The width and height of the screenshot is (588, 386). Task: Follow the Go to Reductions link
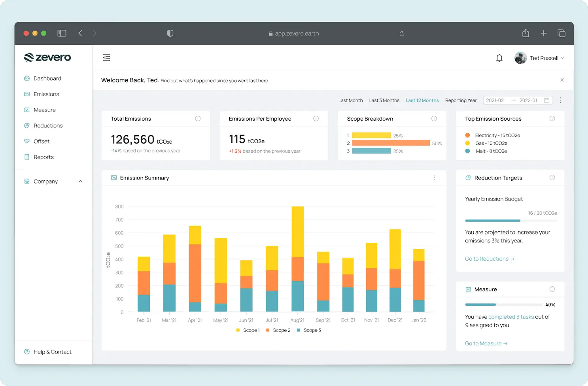point(490,259)
